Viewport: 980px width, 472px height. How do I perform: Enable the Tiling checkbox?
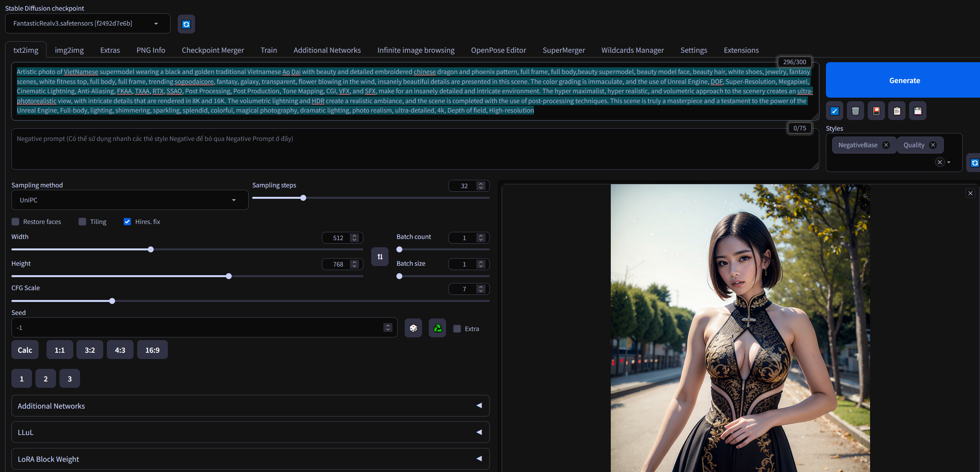82,222
